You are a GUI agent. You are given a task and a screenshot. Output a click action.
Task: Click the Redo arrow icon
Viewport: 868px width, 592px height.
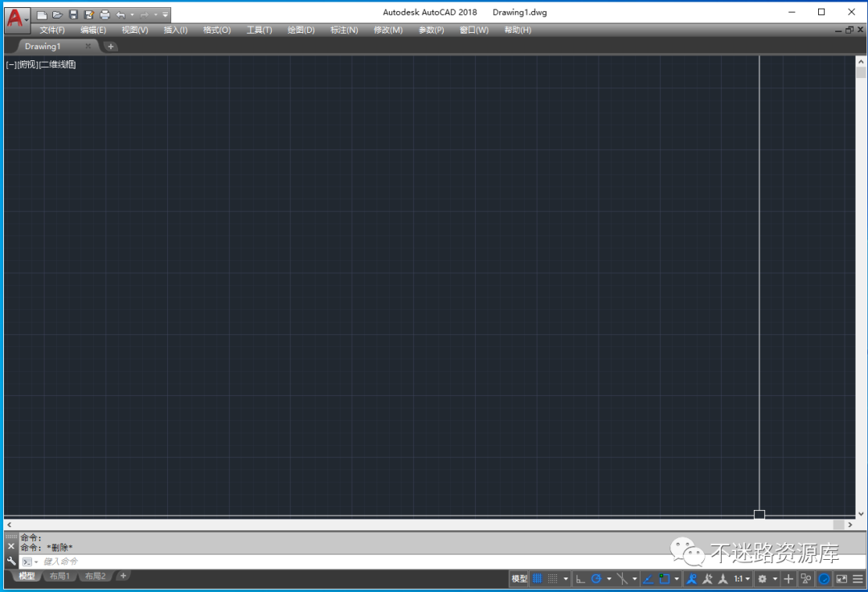[145, 15]
